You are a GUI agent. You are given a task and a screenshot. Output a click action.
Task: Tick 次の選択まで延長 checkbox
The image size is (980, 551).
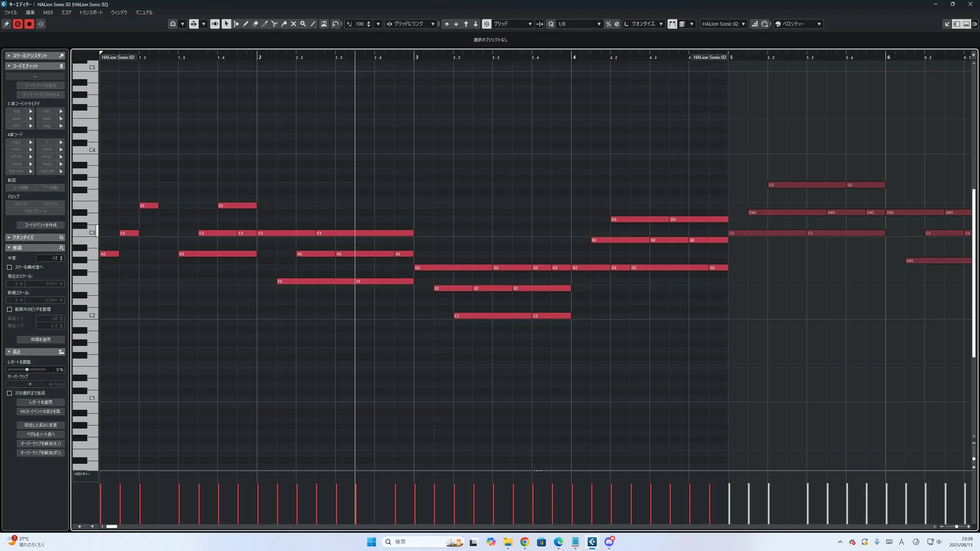(10, 393)
